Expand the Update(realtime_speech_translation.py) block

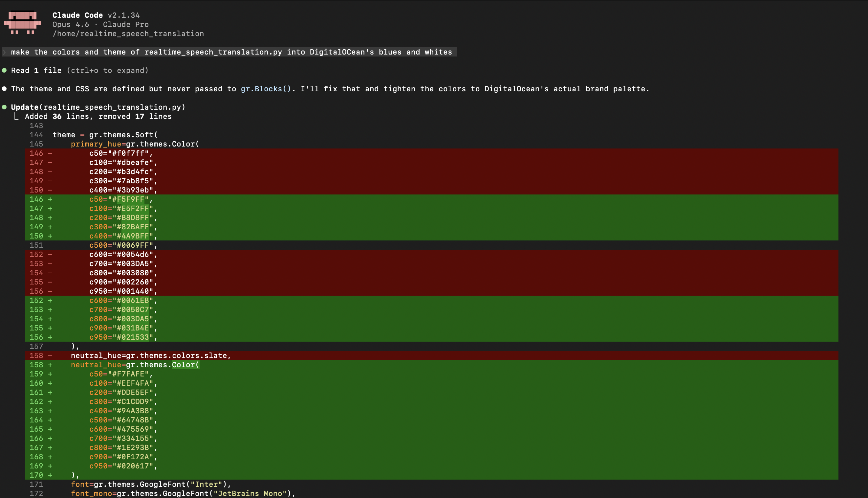point(98,107)
